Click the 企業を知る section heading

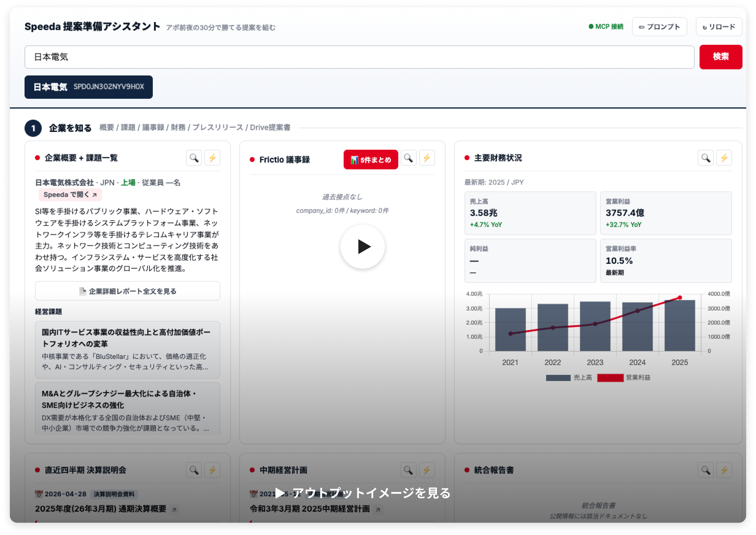point(70,128)
